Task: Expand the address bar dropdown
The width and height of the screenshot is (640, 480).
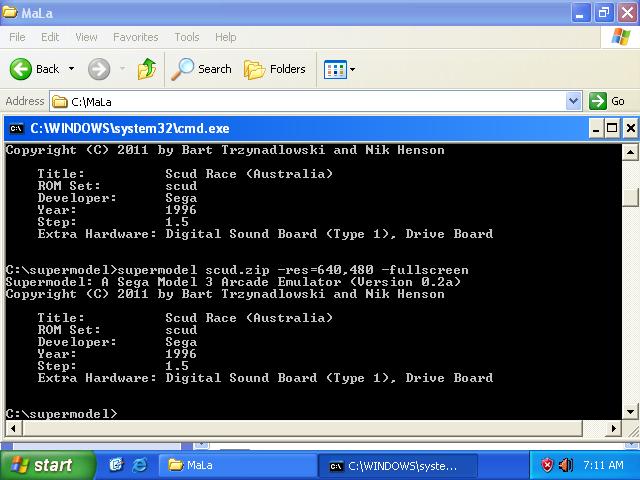Action: pyautogui.click(x=573, y=101)
